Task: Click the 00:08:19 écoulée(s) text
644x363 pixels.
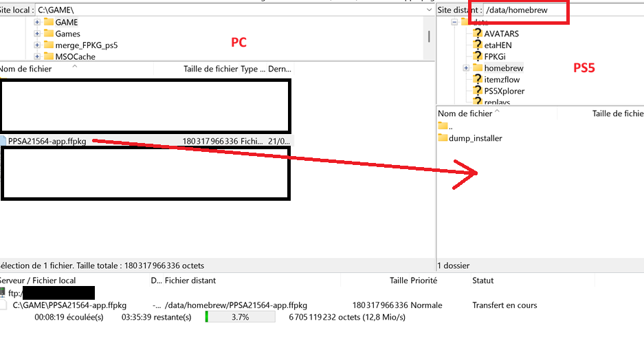Action: click(69, 318)
